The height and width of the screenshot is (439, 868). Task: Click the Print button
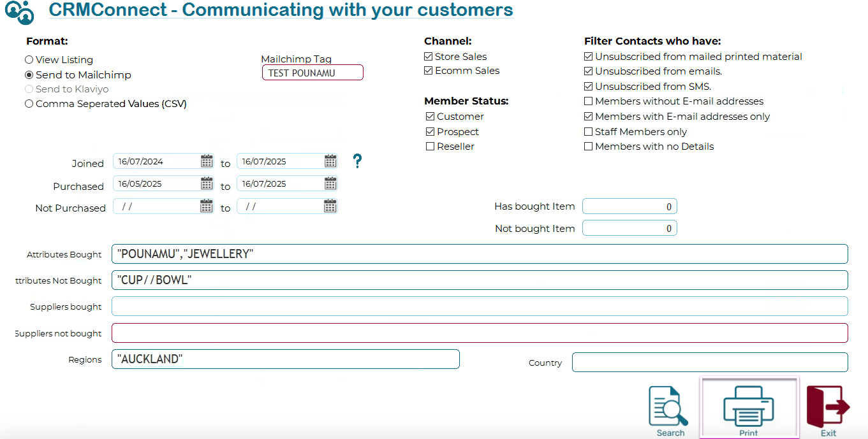pos(749,408)
